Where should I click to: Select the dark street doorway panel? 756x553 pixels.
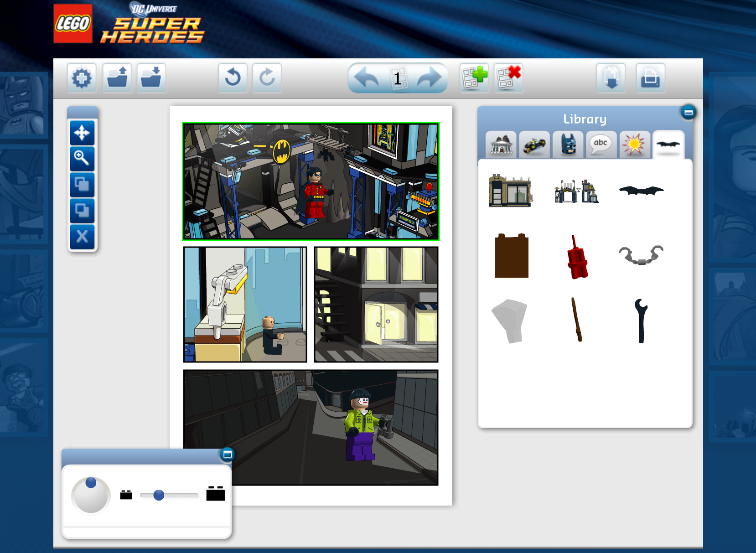tap(376, 305)
